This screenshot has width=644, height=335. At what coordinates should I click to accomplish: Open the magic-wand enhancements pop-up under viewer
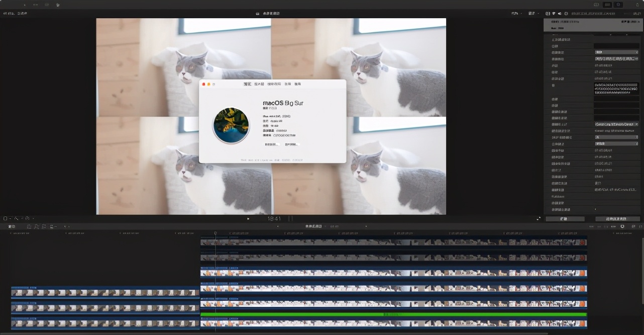tap(17, 218)
